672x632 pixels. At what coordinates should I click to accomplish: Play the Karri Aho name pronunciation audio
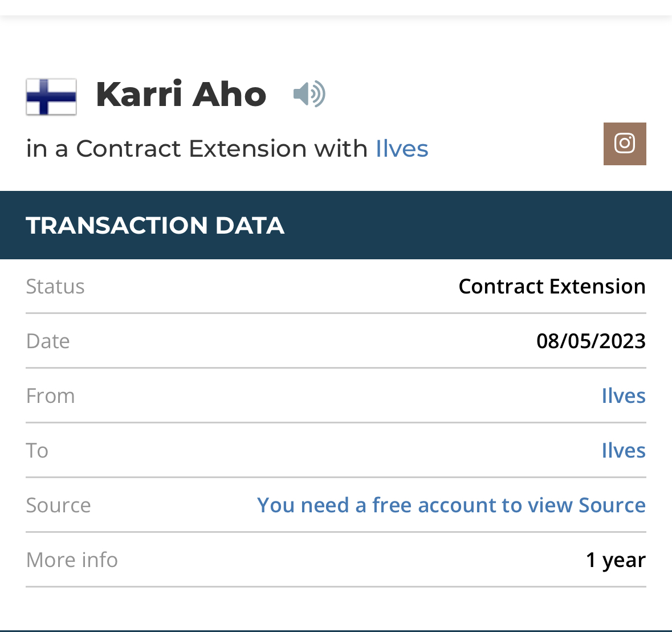(309, 94)
